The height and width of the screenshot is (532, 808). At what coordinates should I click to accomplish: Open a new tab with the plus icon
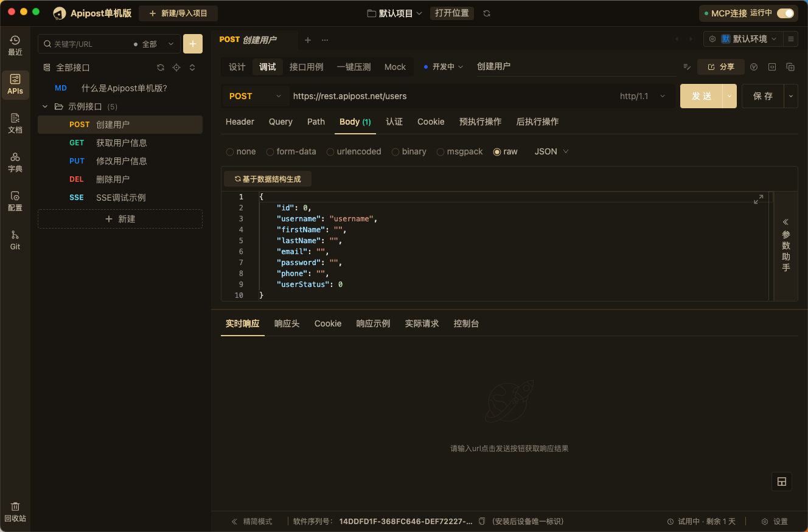click(308, 40)
